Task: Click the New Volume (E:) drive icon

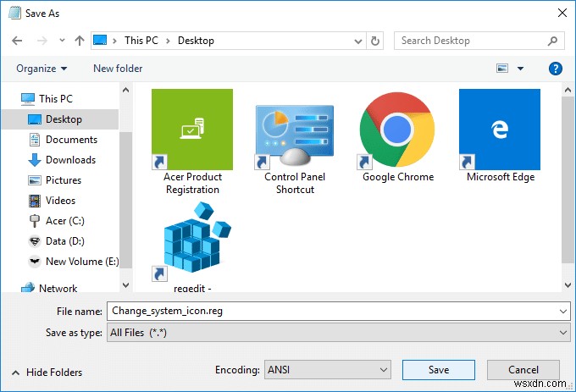Action: [35, 262]
